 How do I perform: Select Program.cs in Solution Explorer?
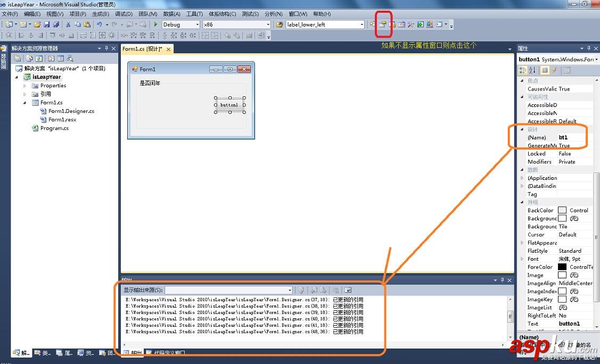54,128
